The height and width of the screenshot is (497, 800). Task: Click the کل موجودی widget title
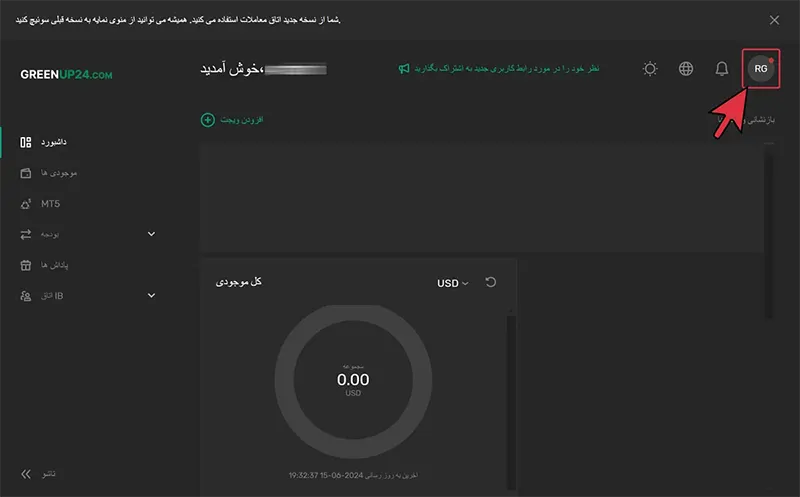[x=239, y=282]
